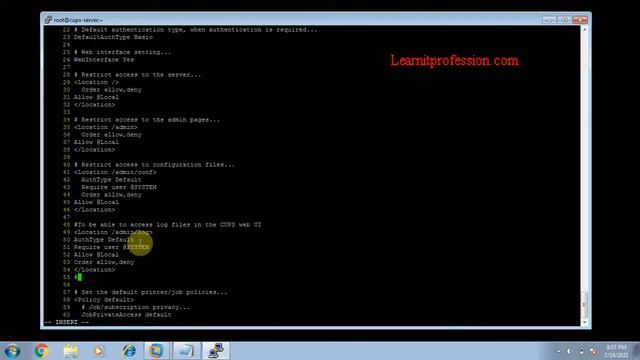Click the '</Location>' tag on line 54
The width and height of the screenshot is (640, 360).
point(94,269)
